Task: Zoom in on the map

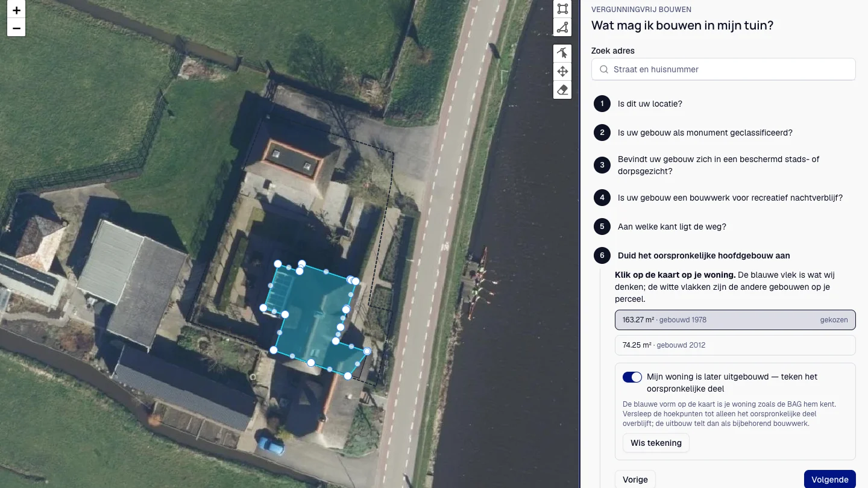Action: pos(16,10)
